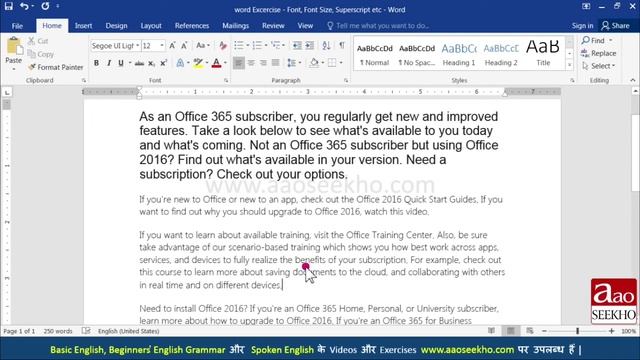Increase paragraph indent

tap(310, 46)
